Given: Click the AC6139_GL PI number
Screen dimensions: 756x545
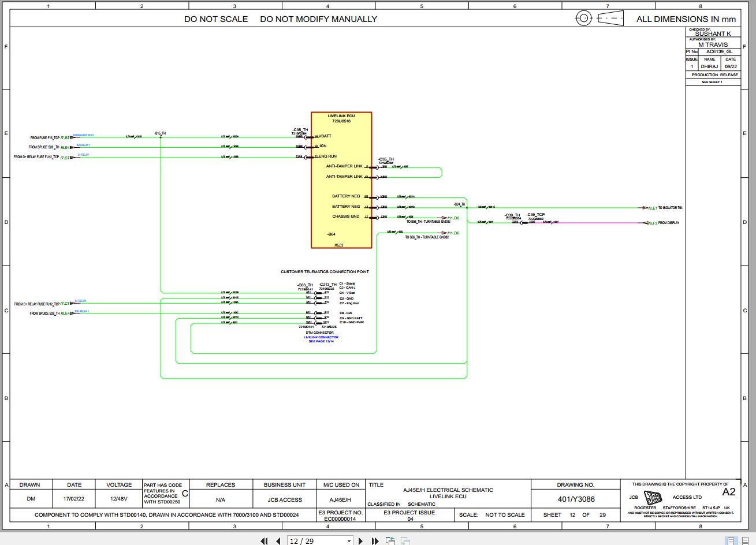Looking at the screenshot, I should [x=719, y=51].
